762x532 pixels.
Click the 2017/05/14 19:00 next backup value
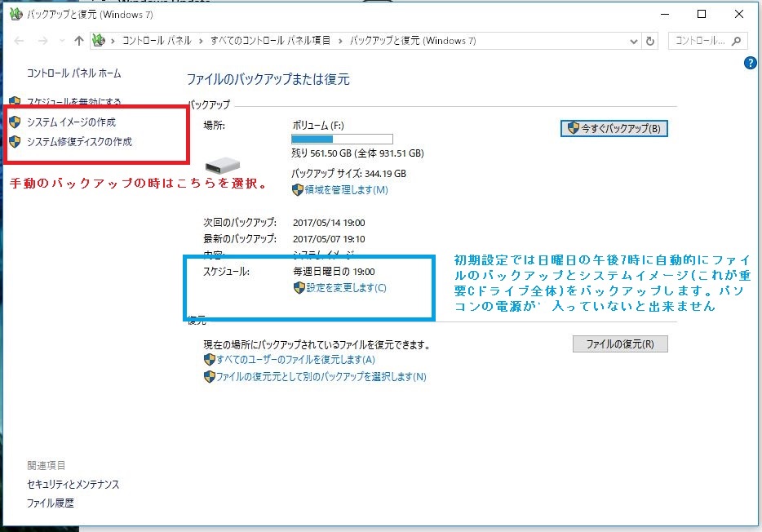tap(329, 223)
